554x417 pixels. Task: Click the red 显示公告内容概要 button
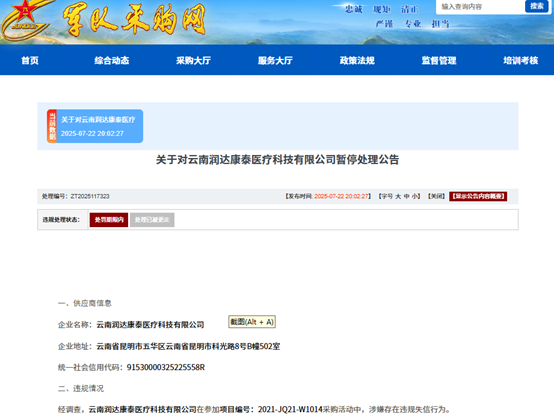(478, 196)
